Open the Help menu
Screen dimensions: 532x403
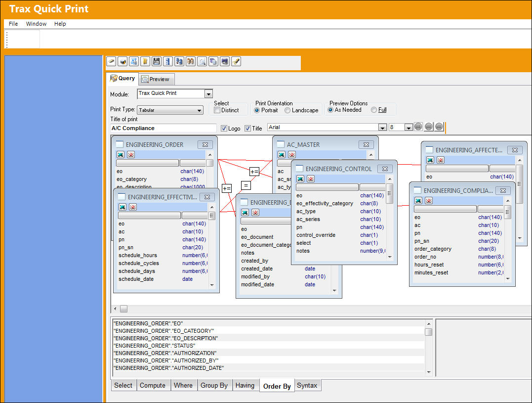pyautogui.click(x=60, y=24)
